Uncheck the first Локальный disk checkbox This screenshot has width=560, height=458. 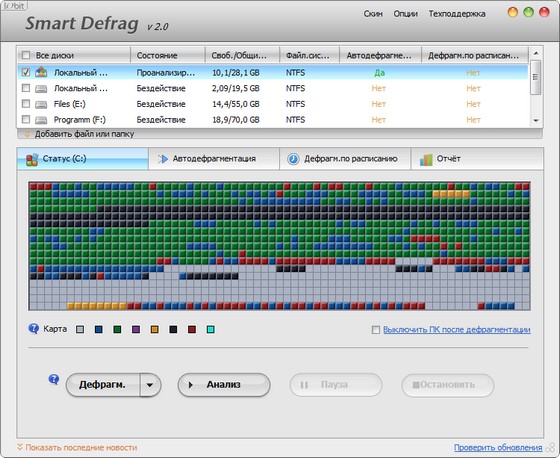pos(26,72)
